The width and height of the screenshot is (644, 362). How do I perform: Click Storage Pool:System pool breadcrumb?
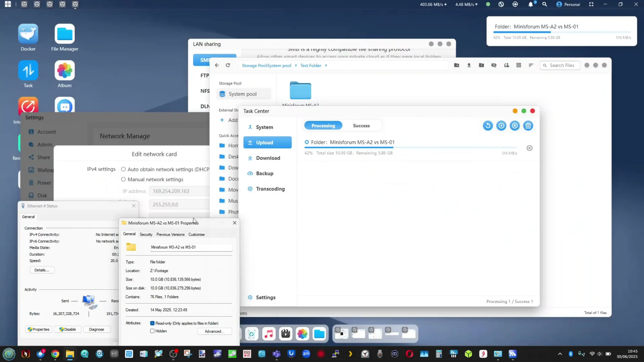tap(266, 65)
